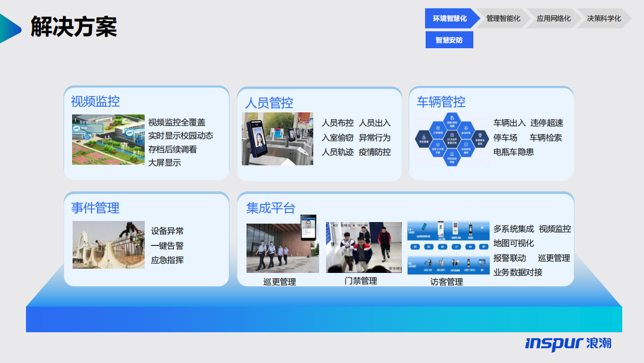
Task: Click the 多系统集成 text
Action: pyautogui.click(x=514, y=229)
